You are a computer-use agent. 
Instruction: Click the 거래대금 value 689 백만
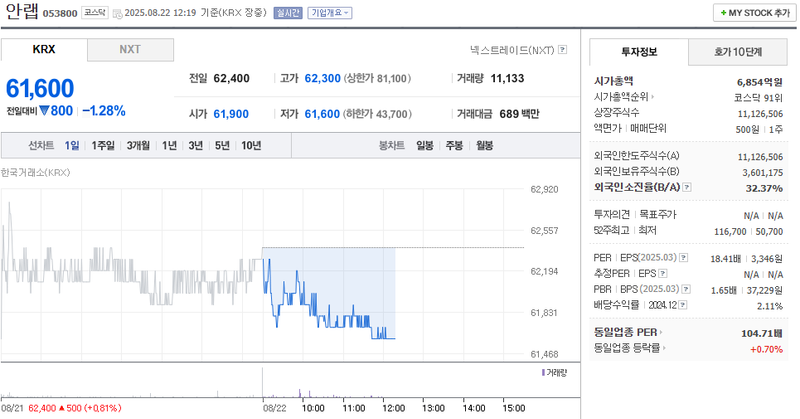point(519,114)
